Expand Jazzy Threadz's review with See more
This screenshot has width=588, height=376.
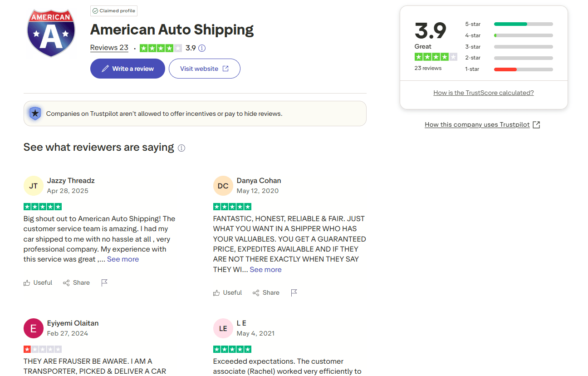(123, 259)
